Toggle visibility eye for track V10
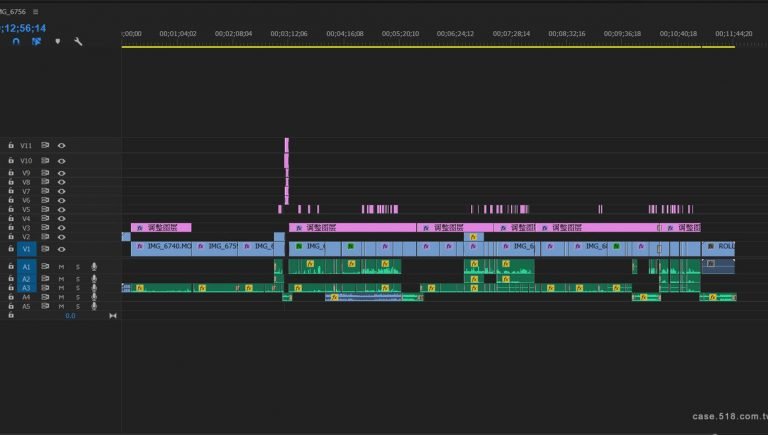The image size is (768, 435). click(61, 160)
